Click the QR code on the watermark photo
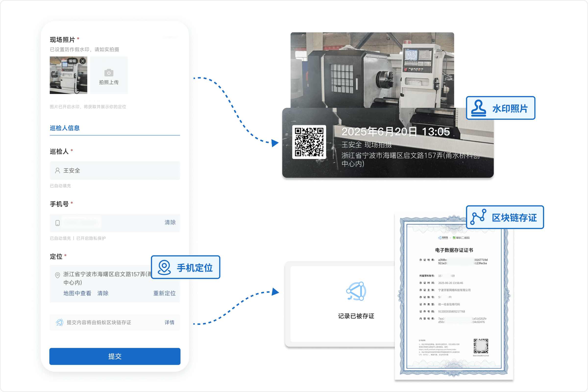 309,142
